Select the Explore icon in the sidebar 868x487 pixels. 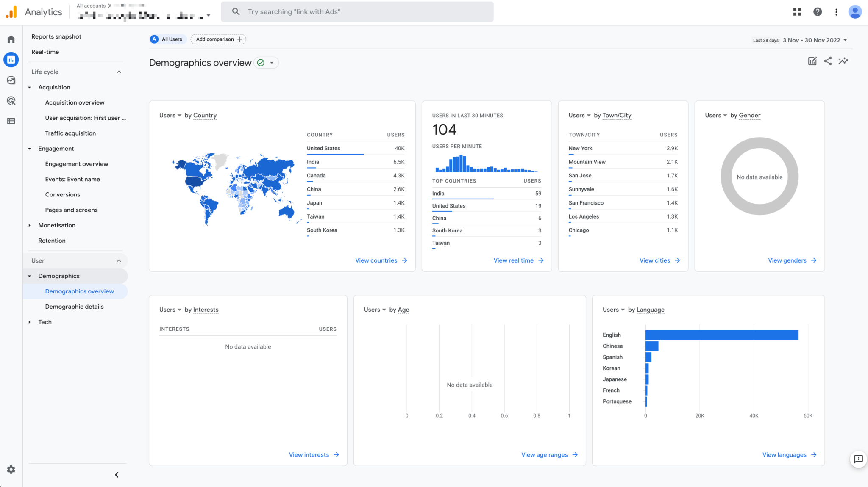[x=11, y=80]
